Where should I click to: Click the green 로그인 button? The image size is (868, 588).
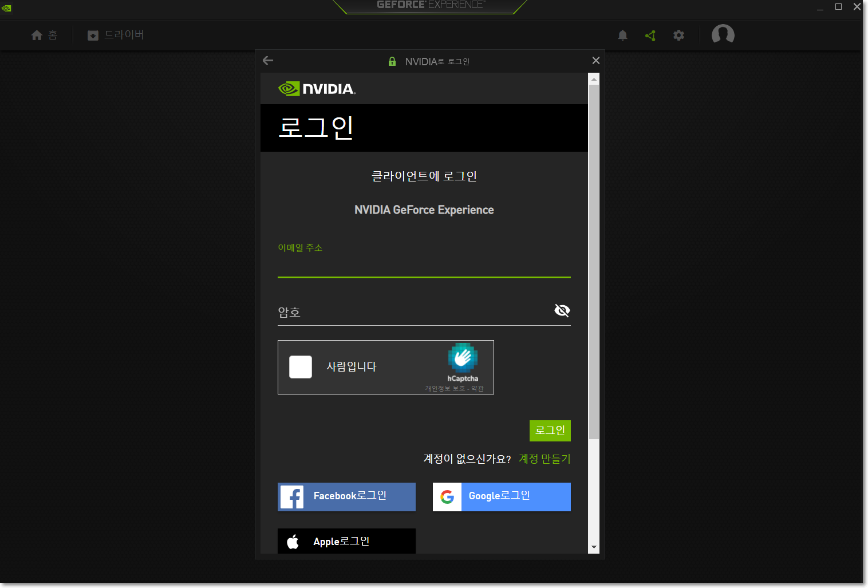click(550, 431)
